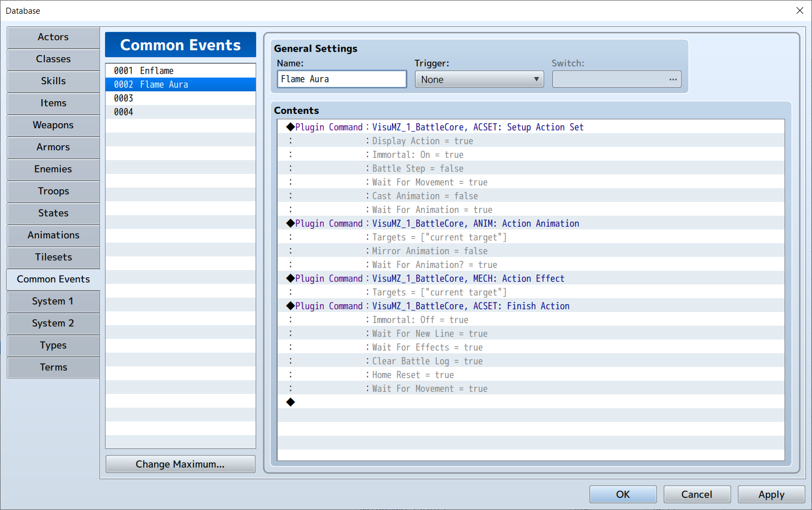Viewport: 812px width, 510px height.
Task: Switch to the Actors database tab
Action: click(x=53, y=37)
